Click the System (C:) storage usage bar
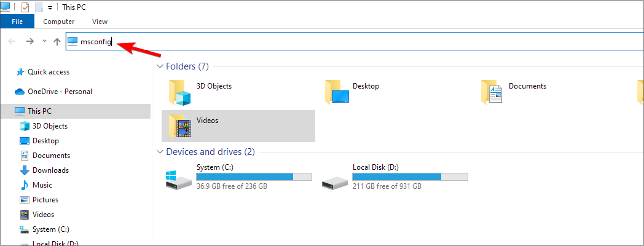 tap(254, 177)
